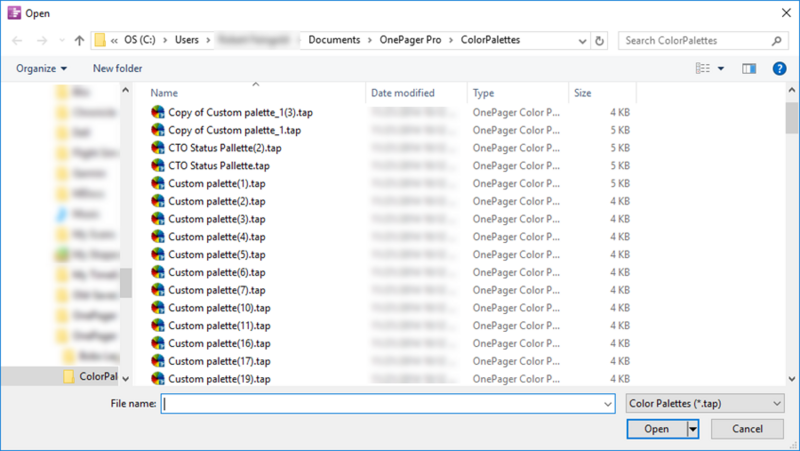Select the CTO Status Pallette.tap icon
Screen dimensions: 800x451
click(158, 165)
